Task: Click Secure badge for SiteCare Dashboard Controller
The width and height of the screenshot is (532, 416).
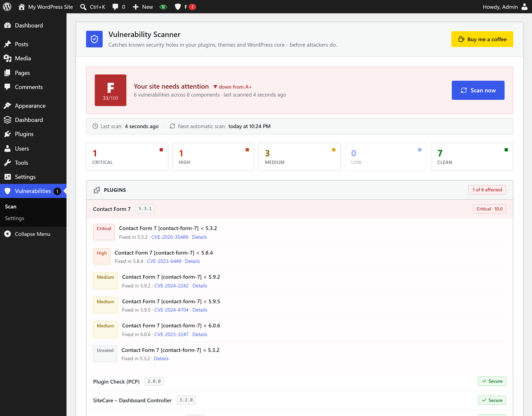Action: 492,400
